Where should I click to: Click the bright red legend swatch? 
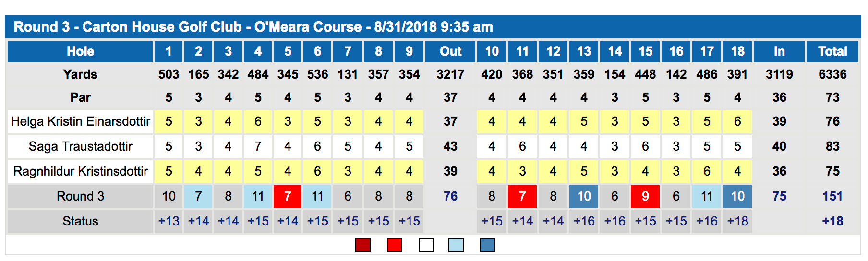coord(395,245)
